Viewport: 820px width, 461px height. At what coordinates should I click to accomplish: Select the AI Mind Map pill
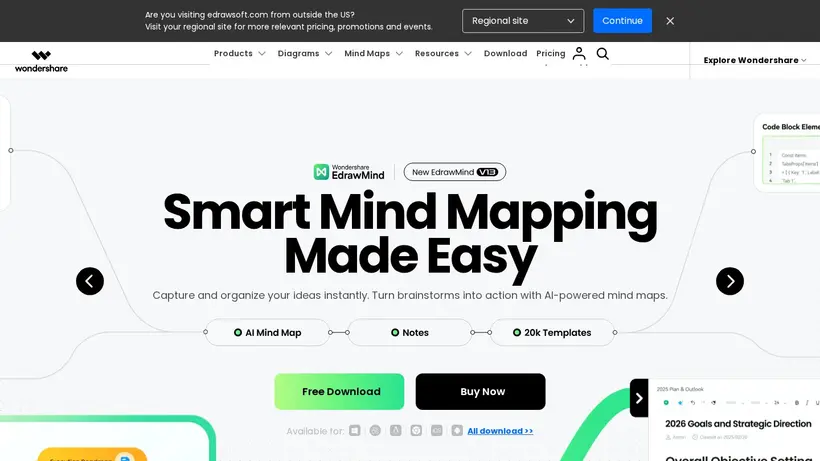[x=267, y=332]
